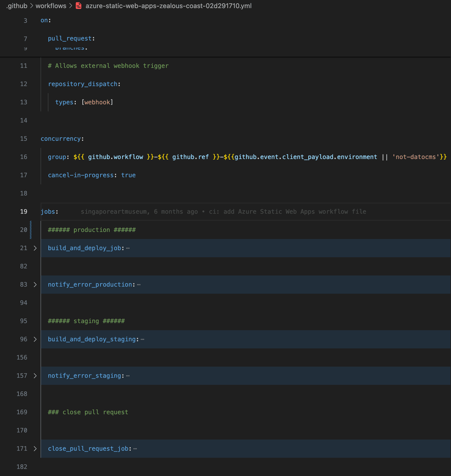Unfold close_pull_request_job via its ellipsis marker
Screen dimensions: 451x476
pyautogui.click(x=135, y=449)
